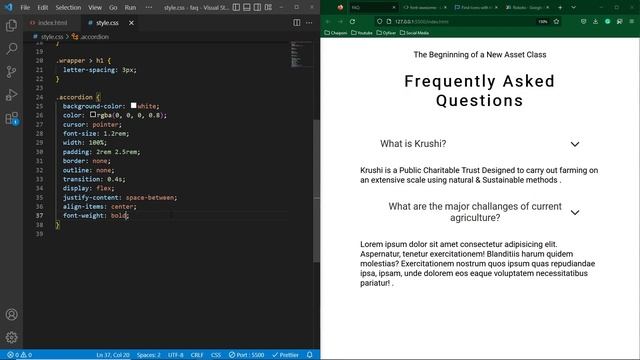640x360 pixels.
Task: Click the font-weight: bold line of code
Action: 96,216
